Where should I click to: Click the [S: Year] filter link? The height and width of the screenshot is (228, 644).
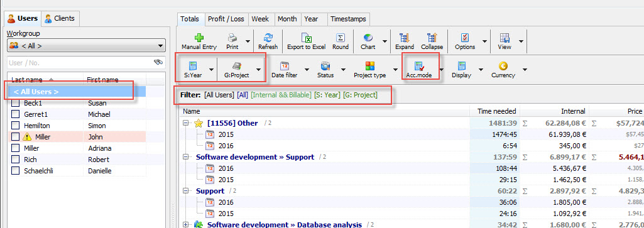(x=327, y=95)
